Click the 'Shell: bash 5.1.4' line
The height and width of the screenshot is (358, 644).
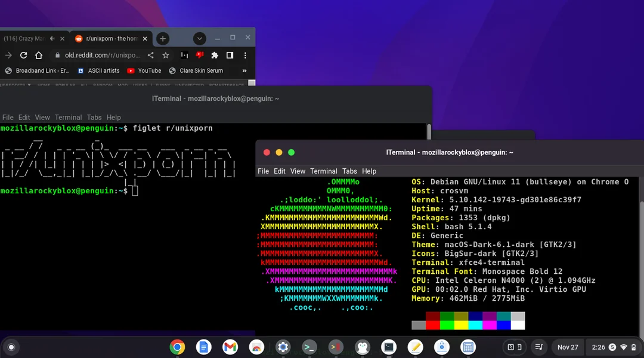[451, 227]
